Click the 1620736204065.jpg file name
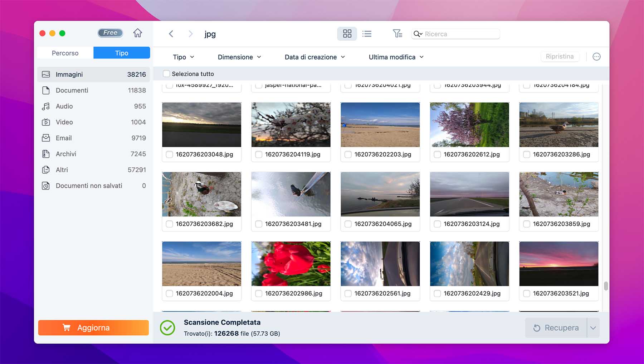Viewport: 644px width, 364px height. coord(383,224)
